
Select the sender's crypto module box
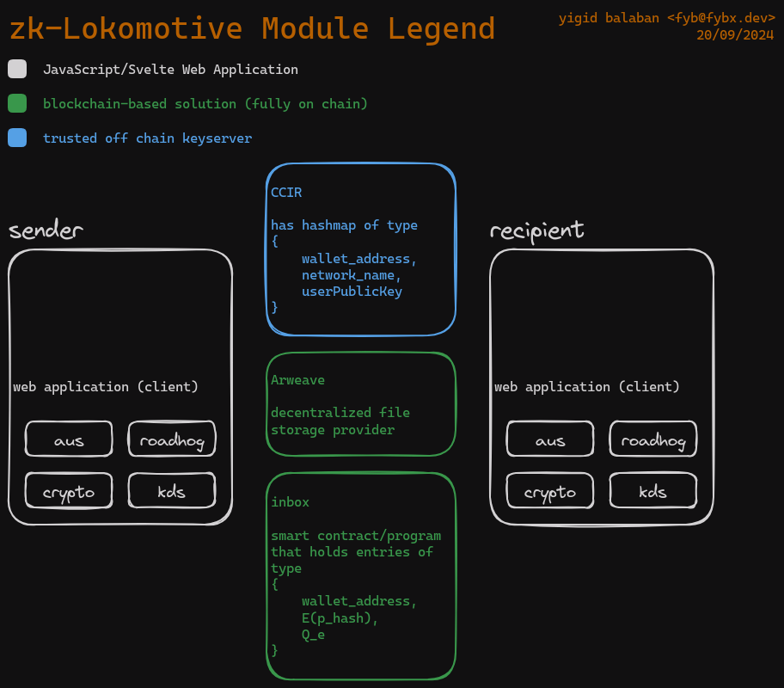[x=69, y=491]
